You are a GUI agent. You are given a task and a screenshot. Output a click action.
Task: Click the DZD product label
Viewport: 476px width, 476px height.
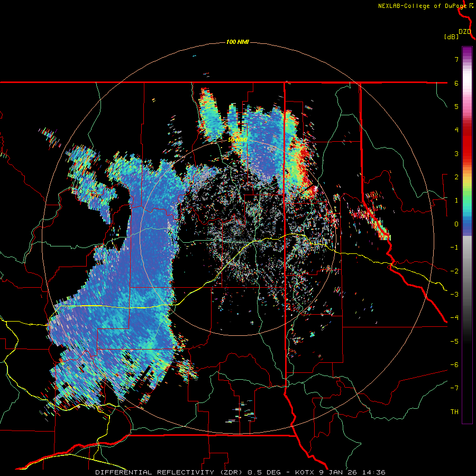point(465,32)
